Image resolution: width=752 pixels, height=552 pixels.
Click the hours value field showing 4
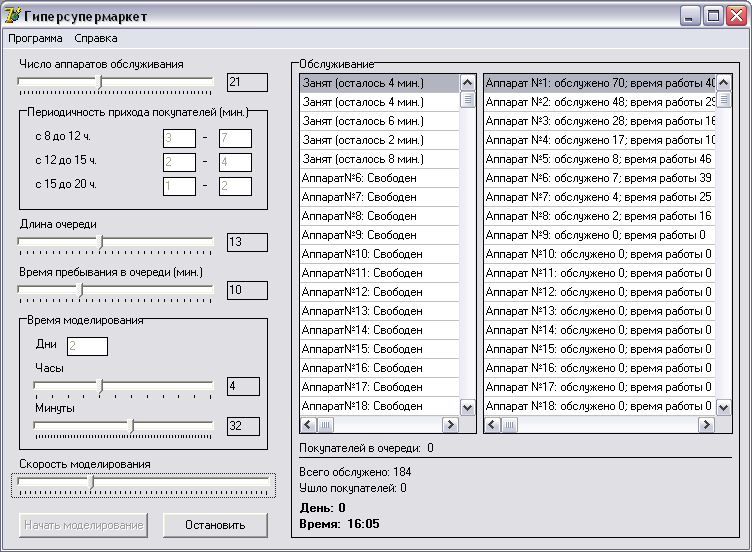pos(243,386)
